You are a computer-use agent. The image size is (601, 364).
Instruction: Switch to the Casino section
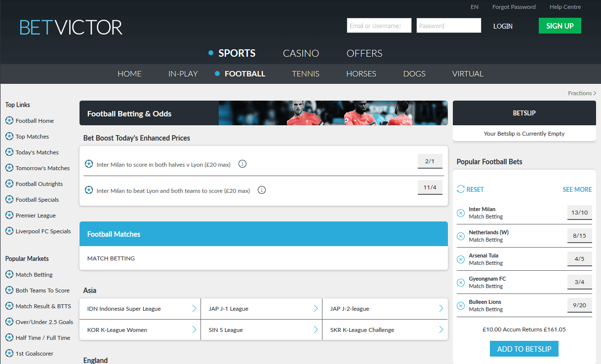coord(301,53)
